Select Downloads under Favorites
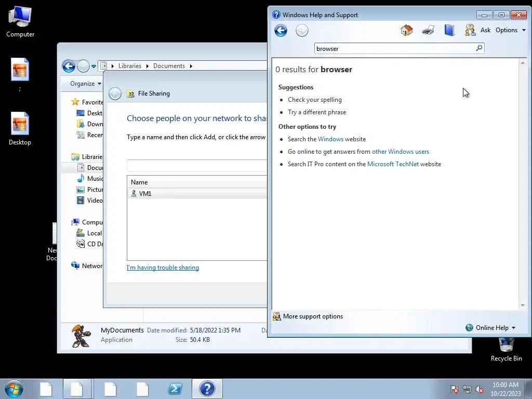This screenshot has height=399, width=532. coord(89,124)
